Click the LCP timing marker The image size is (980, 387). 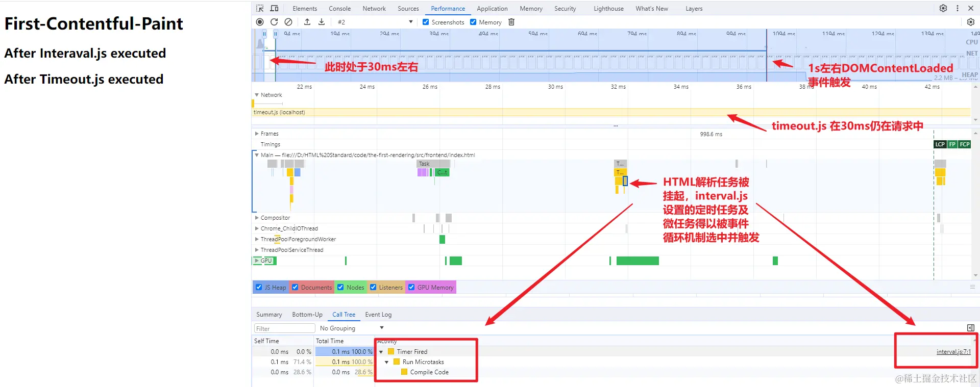pyautogui.click(x=940, y=144)
